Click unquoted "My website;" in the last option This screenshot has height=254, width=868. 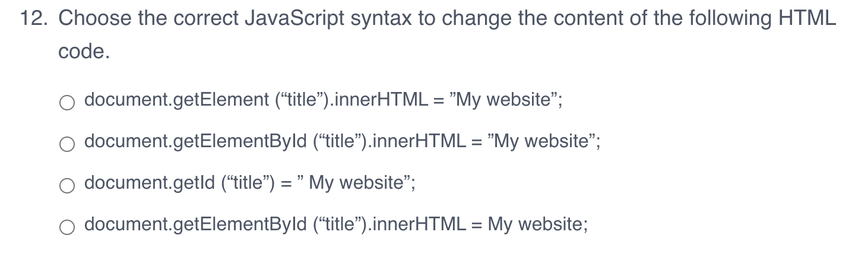[538, 224]
